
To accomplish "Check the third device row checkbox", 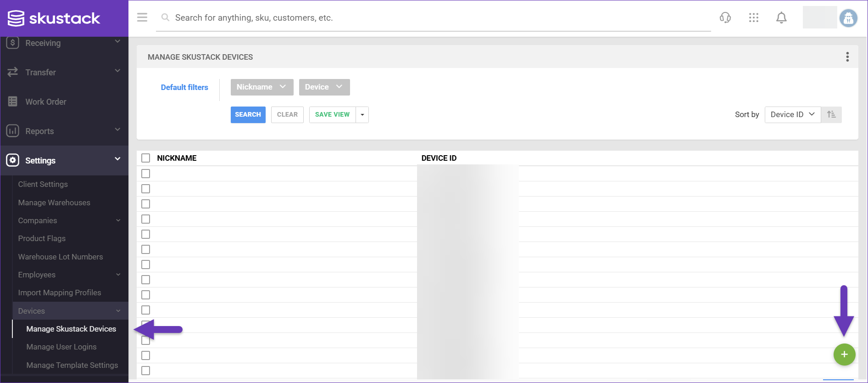I will point(146,204).
